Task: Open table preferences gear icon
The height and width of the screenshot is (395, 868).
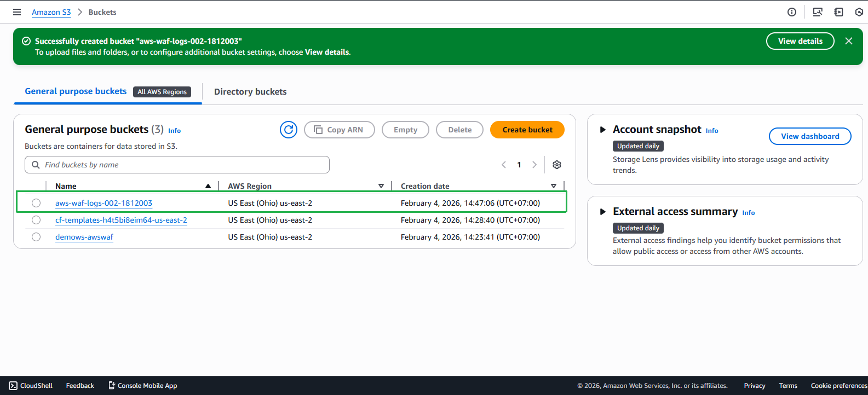Action: point(557,165)
